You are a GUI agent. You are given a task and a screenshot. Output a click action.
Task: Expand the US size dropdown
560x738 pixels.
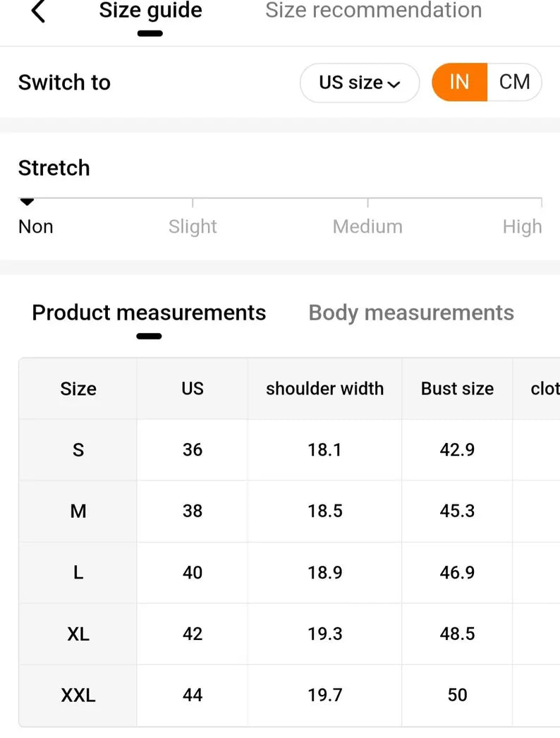tap(359, 83)
